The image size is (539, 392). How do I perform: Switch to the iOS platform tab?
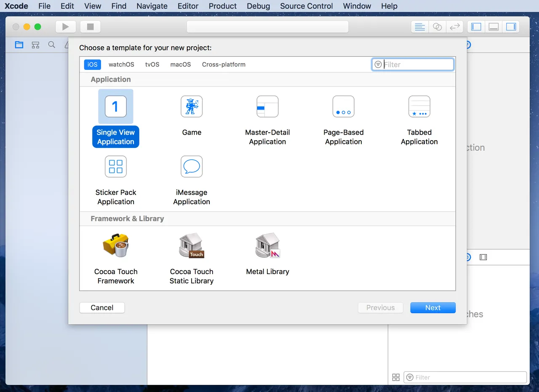pos(93,64)
